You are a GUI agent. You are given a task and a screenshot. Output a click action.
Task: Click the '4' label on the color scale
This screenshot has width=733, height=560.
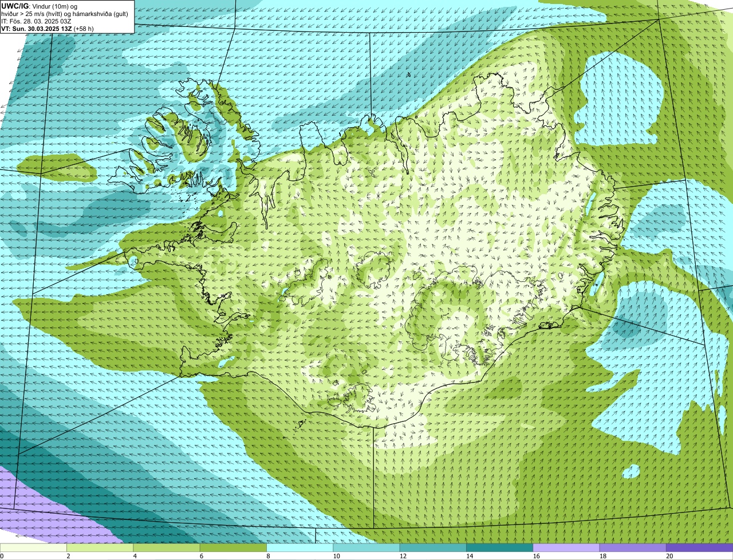tap(135, 556)
